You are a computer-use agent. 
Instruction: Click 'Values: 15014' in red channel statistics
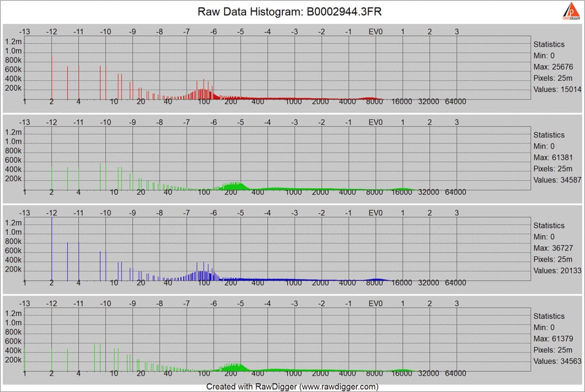557,89
